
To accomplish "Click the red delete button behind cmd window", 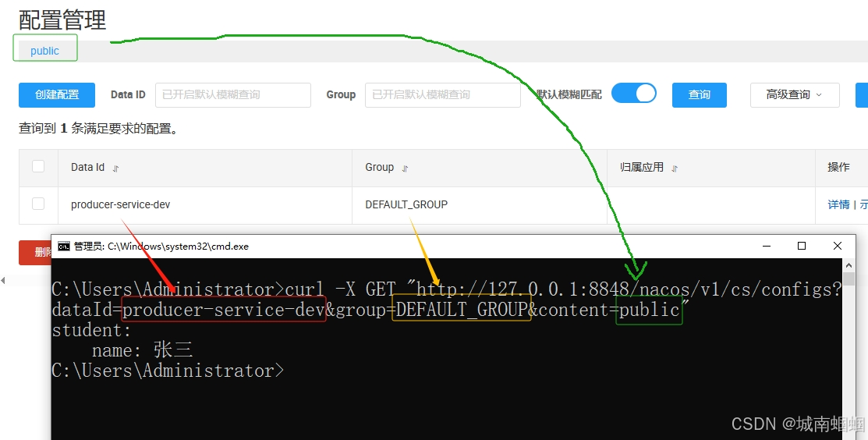I will coord(35,253).
